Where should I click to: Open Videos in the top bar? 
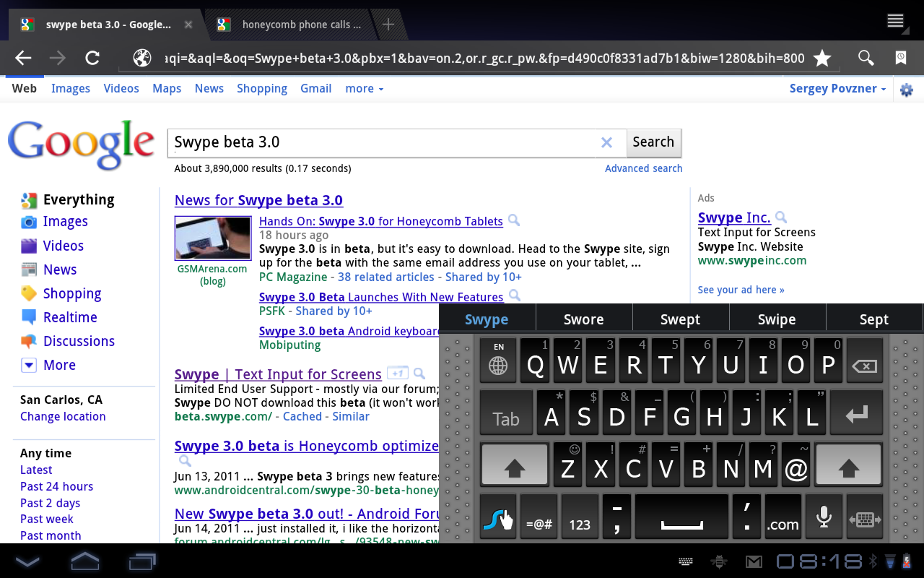coord(121,88)
